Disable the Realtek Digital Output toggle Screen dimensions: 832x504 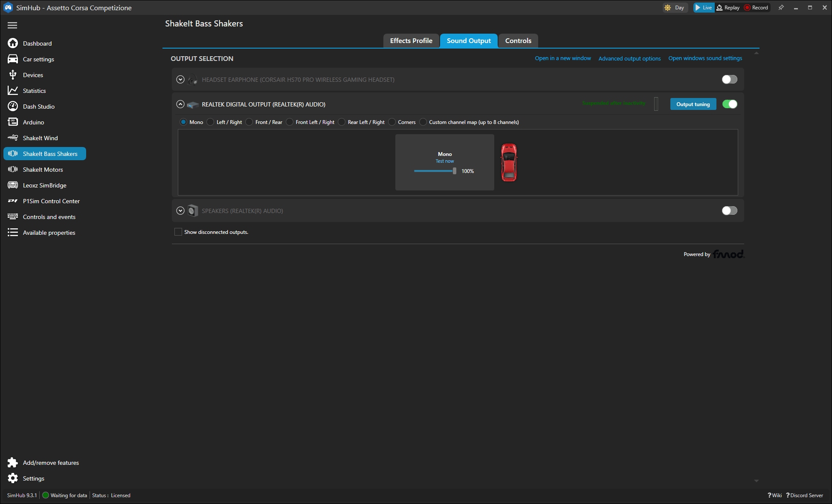(x=729, y=104)
